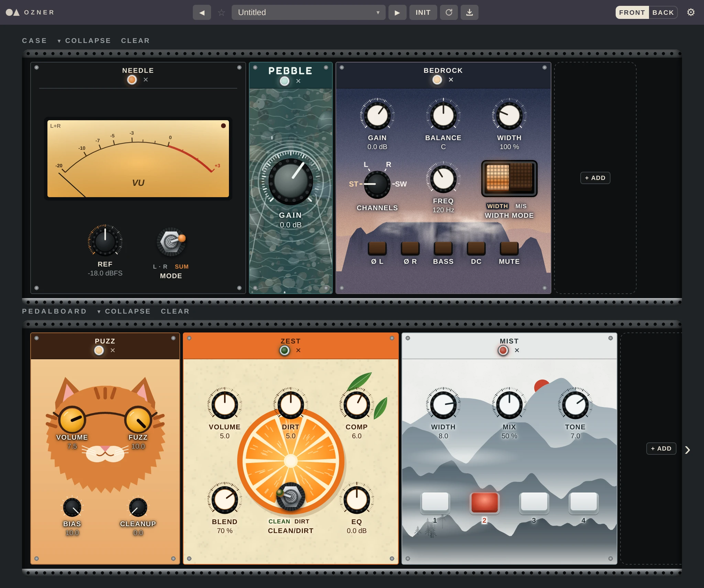The height and width of the screenshot is (588, 704).
Task: Flip the Zest CLEAN/DIRT toggle switch
Action: tap(291, 496)
